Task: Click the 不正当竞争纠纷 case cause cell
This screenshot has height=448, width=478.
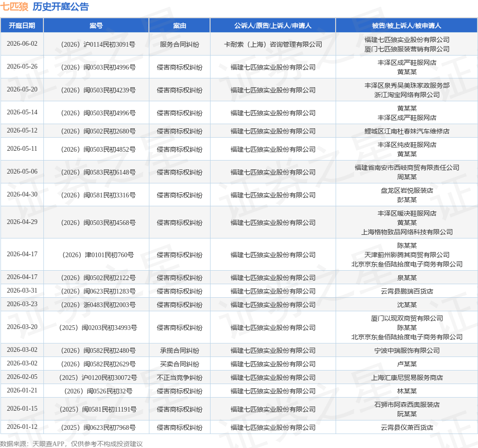Action: coord(180,378)
